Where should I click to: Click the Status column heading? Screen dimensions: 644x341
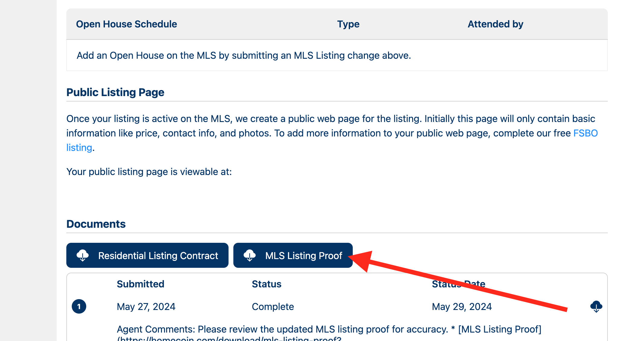(x=267, y=284)
